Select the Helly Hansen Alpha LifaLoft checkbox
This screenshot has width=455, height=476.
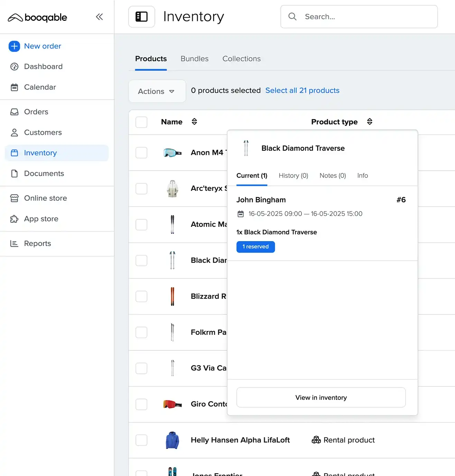141,440
